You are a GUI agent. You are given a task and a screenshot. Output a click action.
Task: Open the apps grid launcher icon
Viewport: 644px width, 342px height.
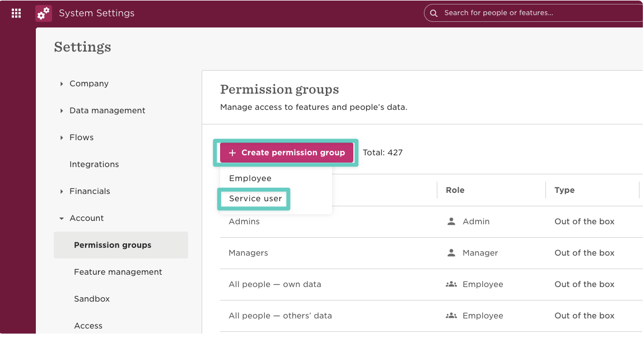click(16, 13)
